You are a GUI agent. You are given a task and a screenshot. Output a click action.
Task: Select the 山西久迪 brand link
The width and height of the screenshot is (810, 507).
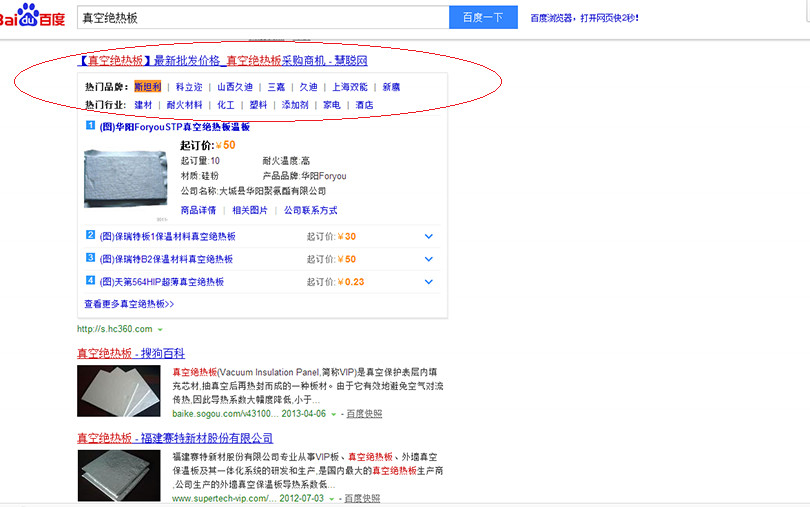235,87
